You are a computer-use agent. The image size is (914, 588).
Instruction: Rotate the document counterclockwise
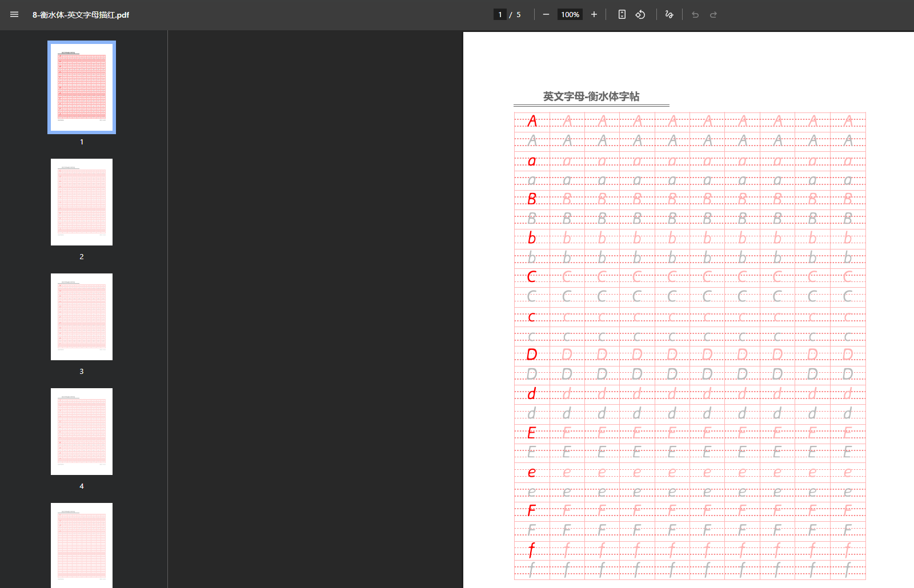pyautogui.click(x=640, y=15)
